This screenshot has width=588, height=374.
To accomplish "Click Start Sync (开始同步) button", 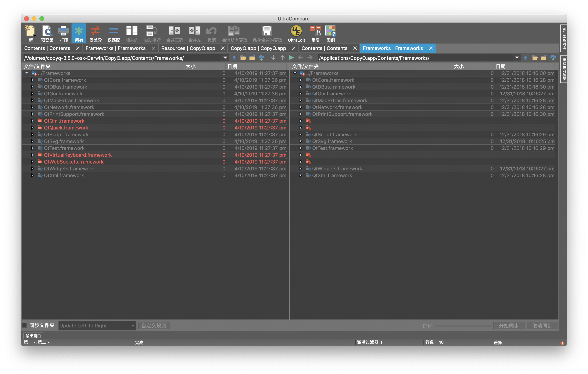I will [x=509, y=325].
